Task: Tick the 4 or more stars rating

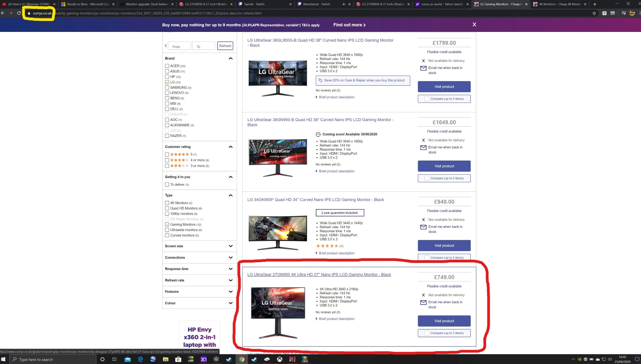Action: click(167, 160)
